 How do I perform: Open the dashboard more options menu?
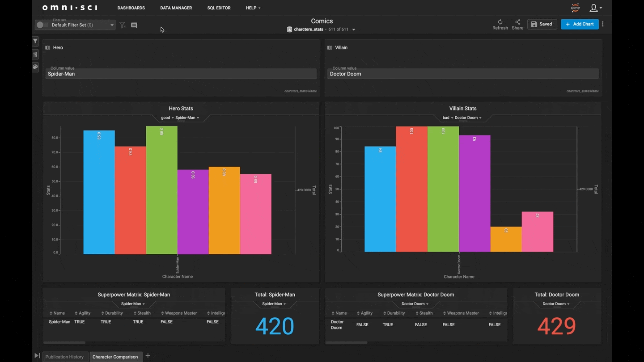[603, 24]
